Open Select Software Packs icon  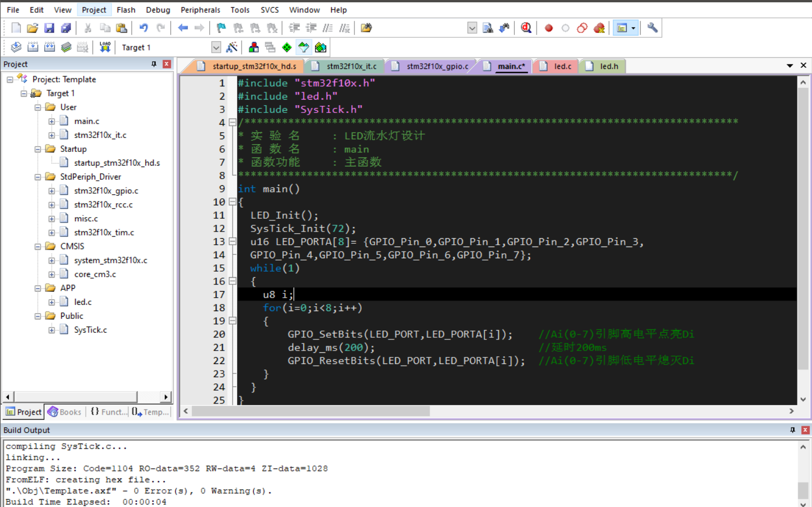pos(303,47)
